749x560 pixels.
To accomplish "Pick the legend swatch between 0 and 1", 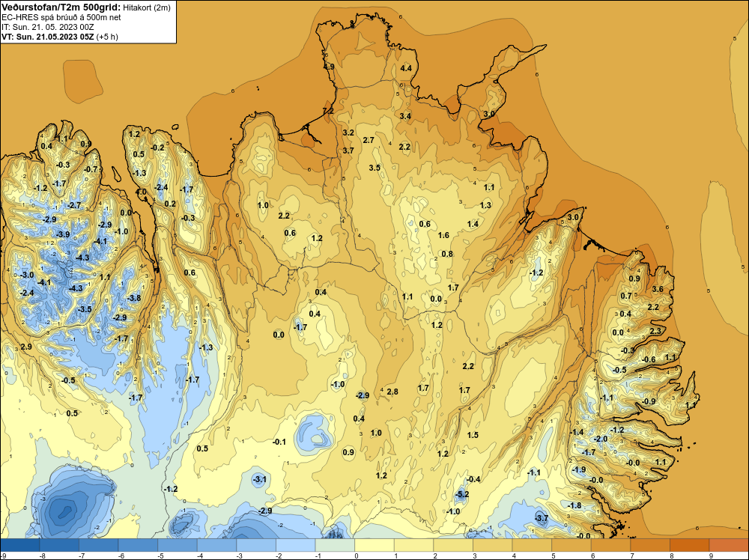I will coord(374,545).
